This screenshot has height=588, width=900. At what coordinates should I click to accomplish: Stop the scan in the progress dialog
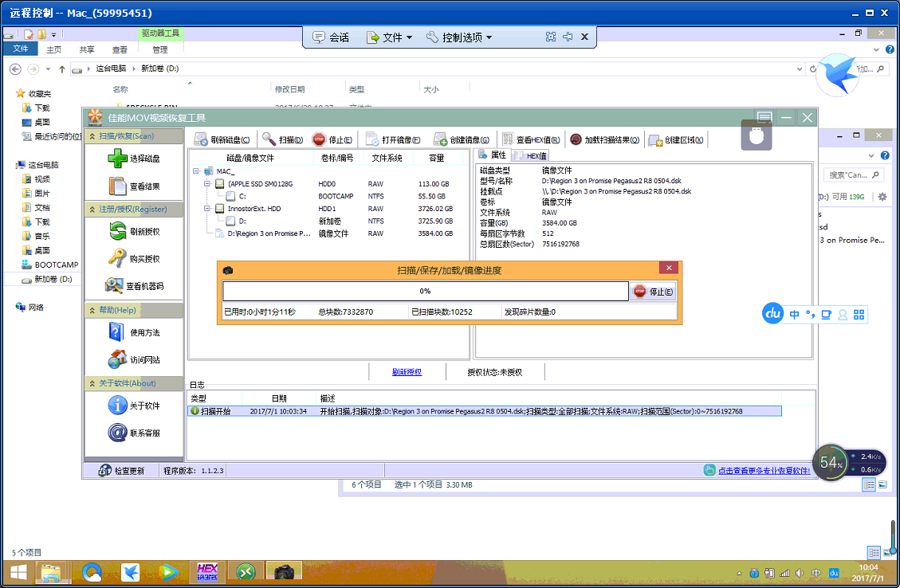[x=653, y=292]
